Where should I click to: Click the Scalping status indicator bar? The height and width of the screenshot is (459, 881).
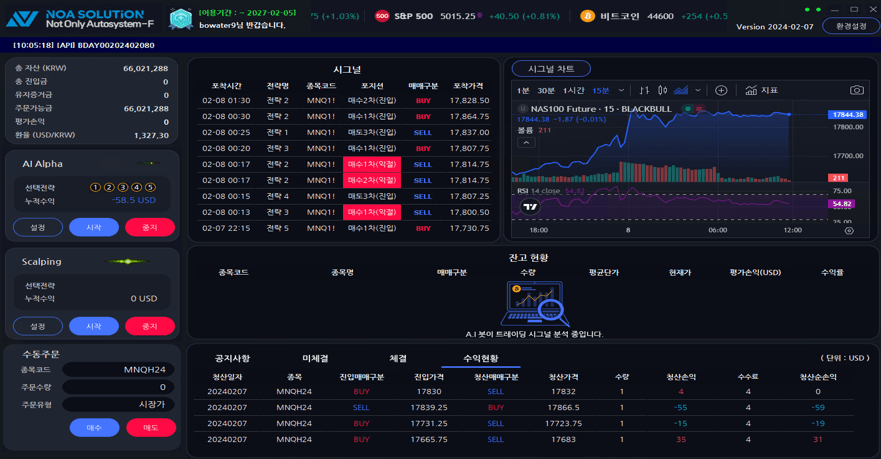pyautogui.click(x=128, y=261)
